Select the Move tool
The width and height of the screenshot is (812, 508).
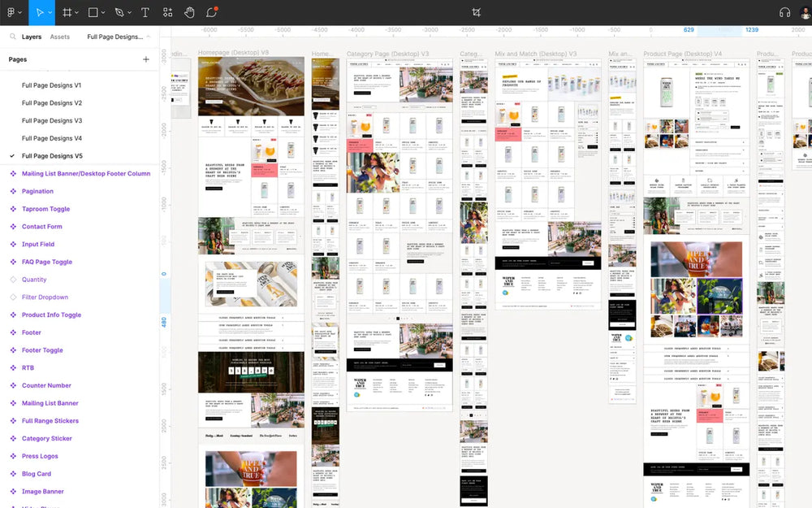tap(38, 13)
